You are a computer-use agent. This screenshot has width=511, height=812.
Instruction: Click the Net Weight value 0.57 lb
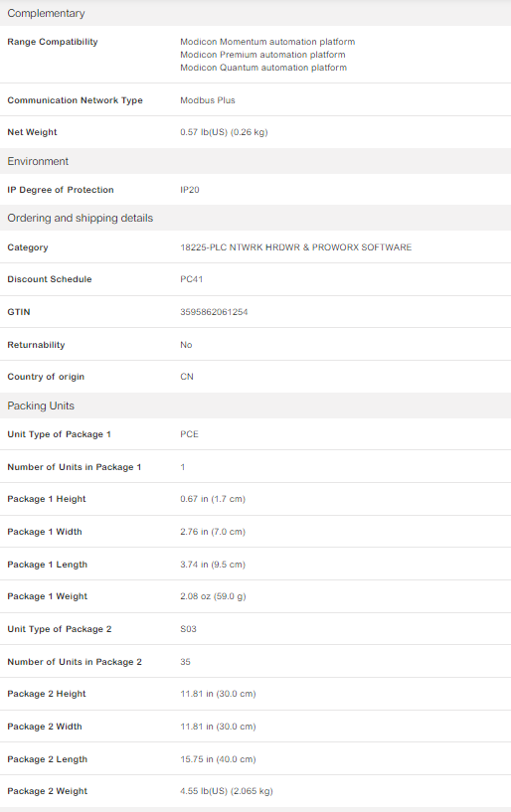click(x=224, y=132)
